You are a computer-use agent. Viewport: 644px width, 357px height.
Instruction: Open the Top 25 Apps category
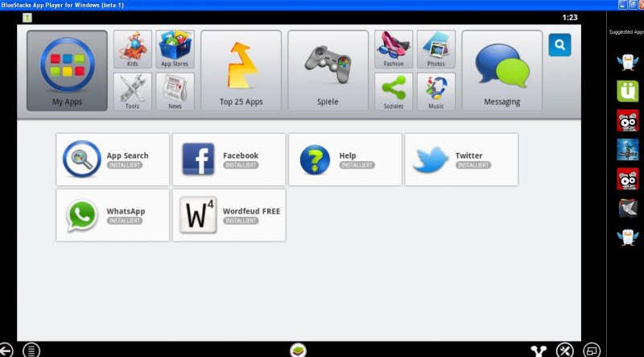coord(241,70)
